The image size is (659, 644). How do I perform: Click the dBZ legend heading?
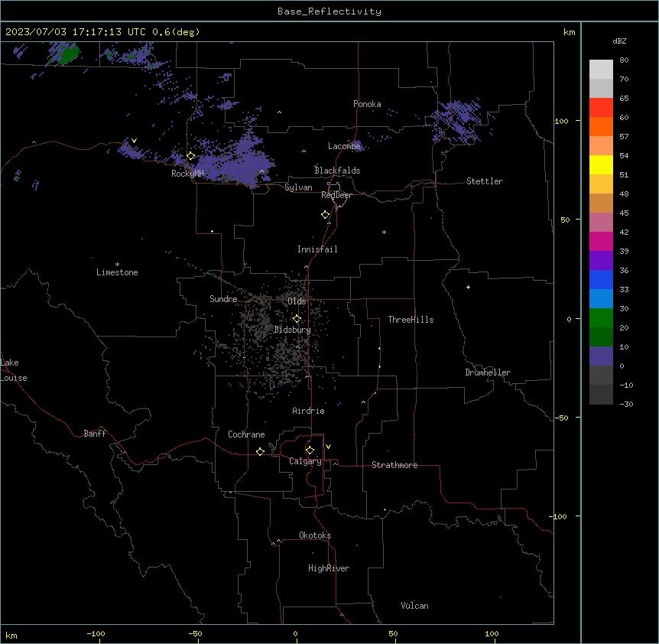pyautogui.click(x=619, y=41)
